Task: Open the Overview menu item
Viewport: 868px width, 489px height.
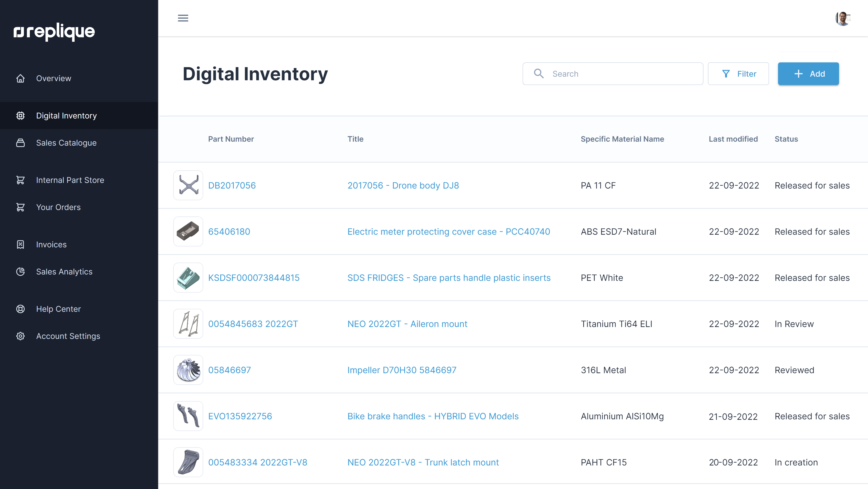Action: [x=79, y=78]
